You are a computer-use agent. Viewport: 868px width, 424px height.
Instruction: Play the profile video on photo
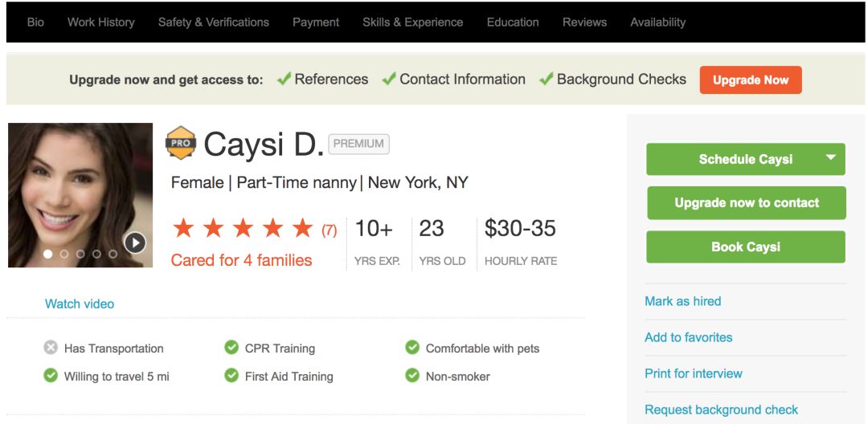[134, 242]
